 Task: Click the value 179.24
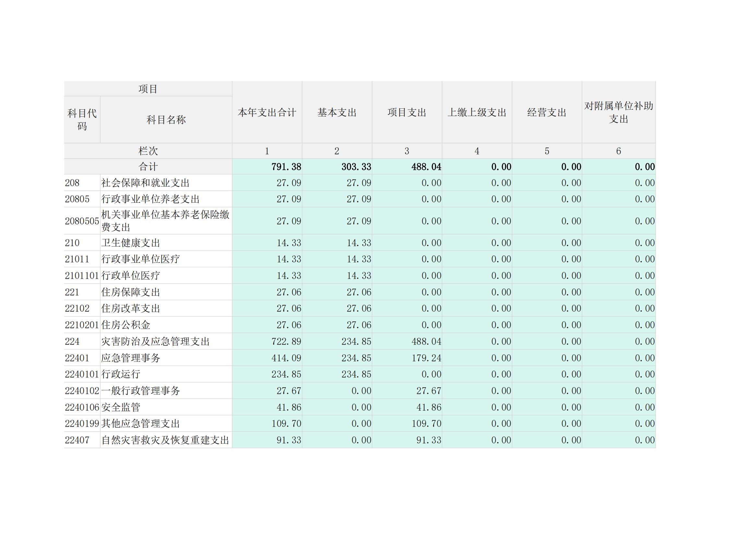(x=426, y=358)
